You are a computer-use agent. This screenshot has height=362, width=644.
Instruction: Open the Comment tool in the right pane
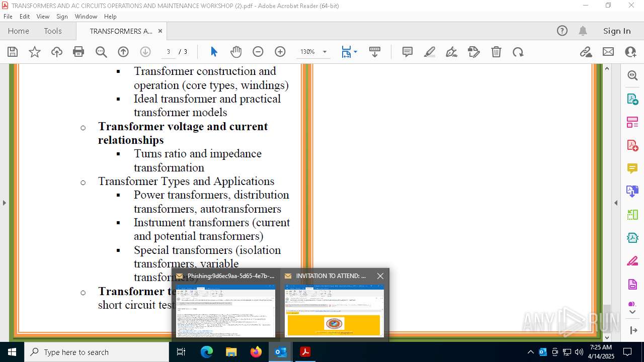click(632, 168)
